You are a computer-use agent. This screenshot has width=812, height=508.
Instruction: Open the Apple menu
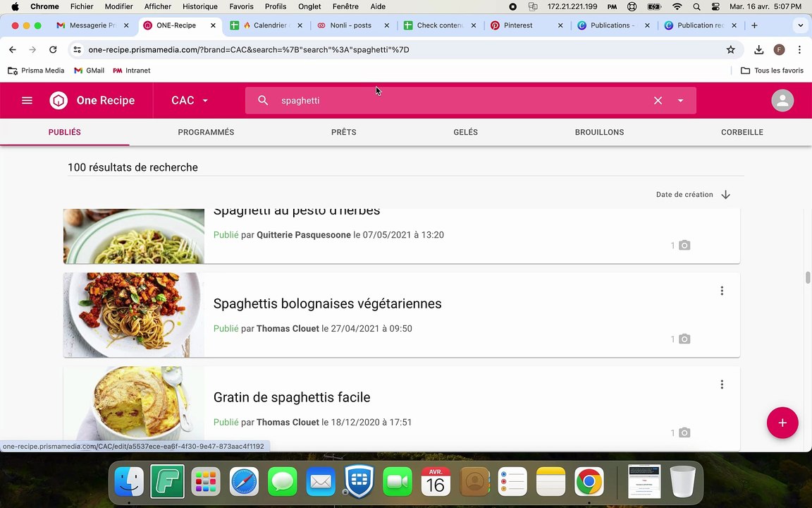coord(15,7)
